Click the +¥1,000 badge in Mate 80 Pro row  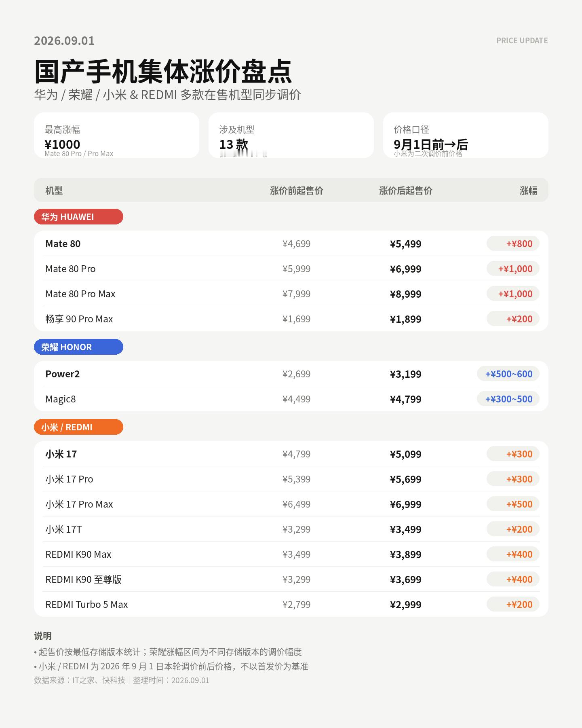pyautogui.click(x=513, y=269)
